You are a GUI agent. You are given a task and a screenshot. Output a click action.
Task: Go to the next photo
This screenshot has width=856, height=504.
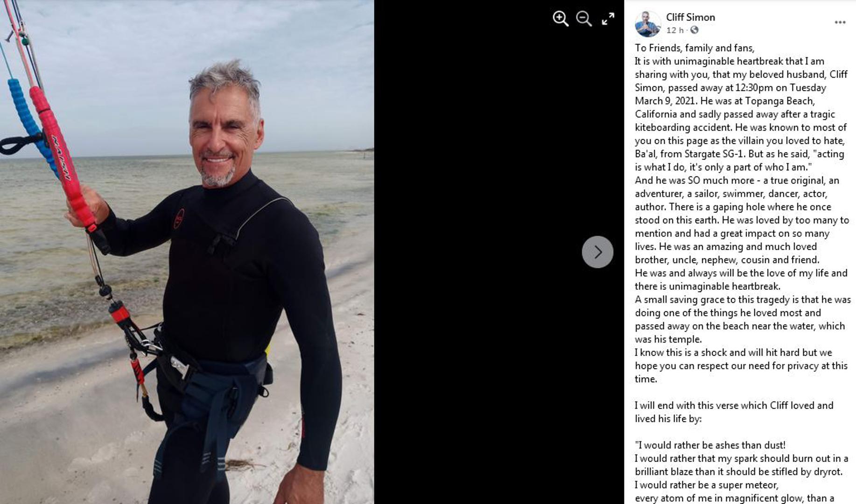(x=597, y=252)
